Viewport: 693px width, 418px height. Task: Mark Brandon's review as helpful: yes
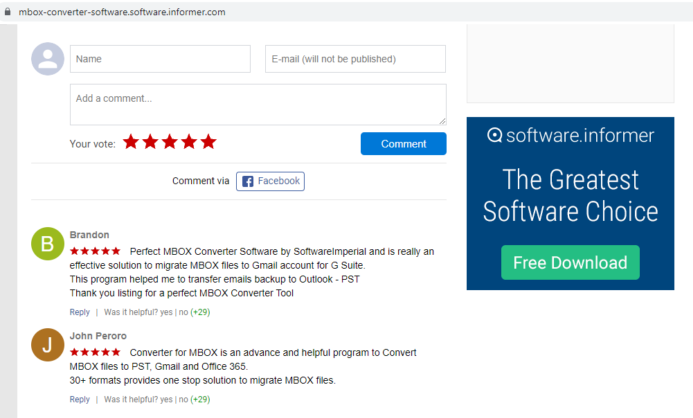click(x=166, y=312)
